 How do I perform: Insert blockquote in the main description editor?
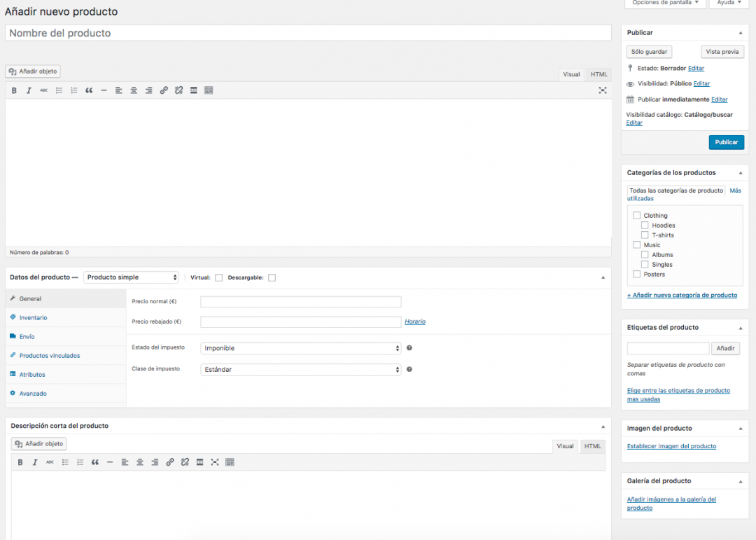tap(89, 90)
